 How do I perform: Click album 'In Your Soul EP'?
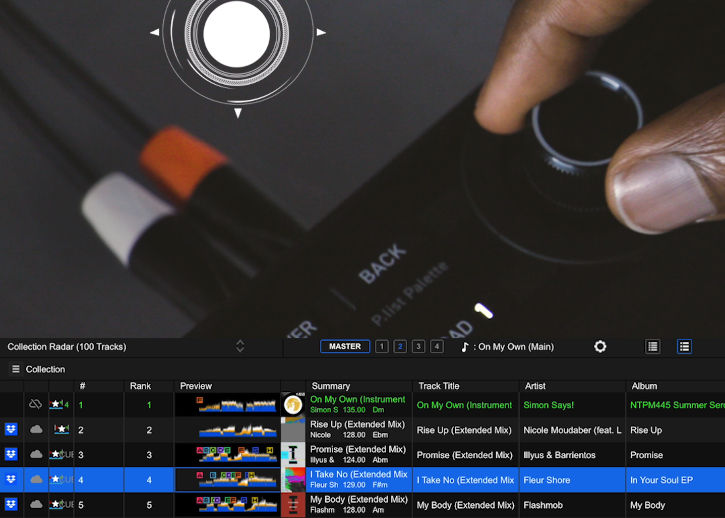point(661,480)
